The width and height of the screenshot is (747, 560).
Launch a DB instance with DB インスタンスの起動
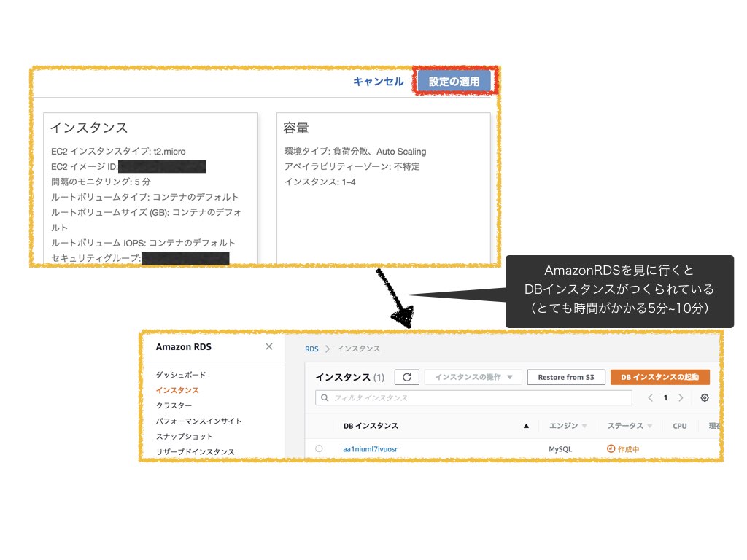[x=659, y=377]
